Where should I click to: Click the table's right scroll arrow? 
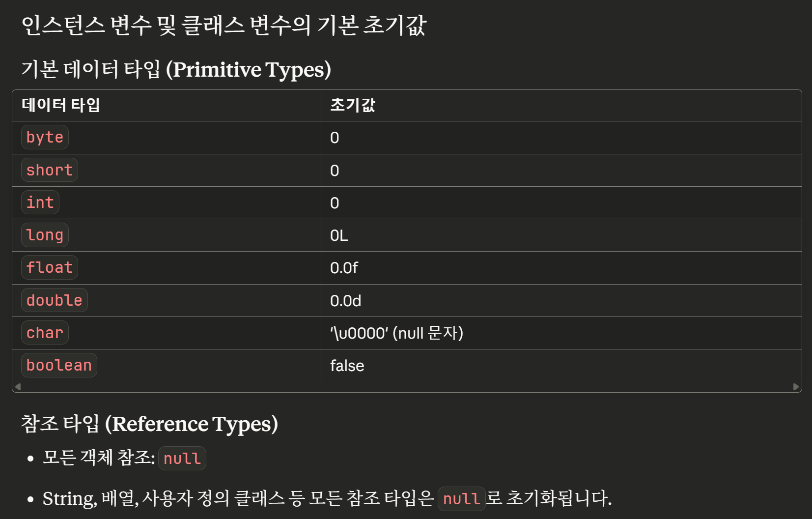click(x=796, y=387)
